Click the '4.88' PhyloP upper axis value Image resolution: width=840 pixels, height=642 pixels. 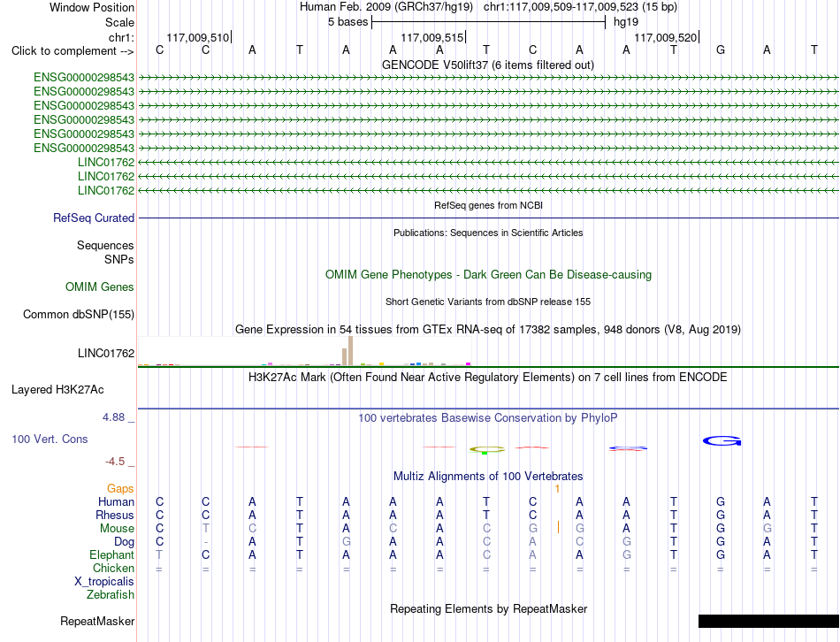point(113,417)
